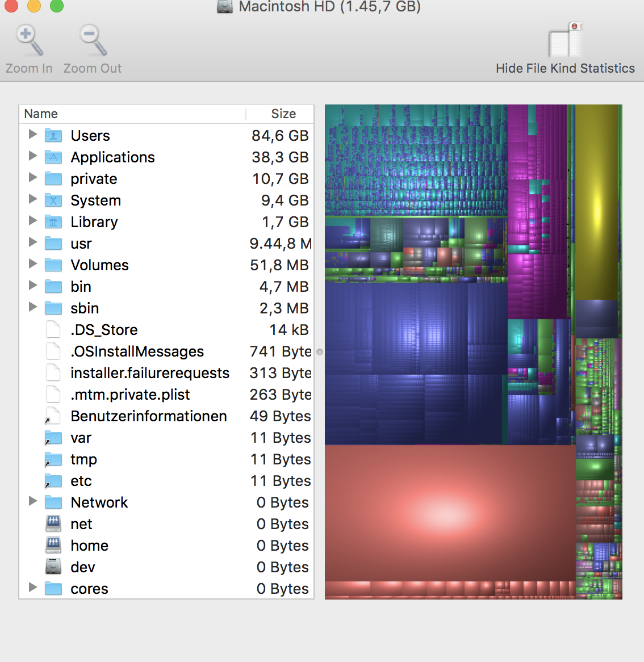Expand the Users folder disclosure triangle

pyautogui.click(x=33, y=135)
